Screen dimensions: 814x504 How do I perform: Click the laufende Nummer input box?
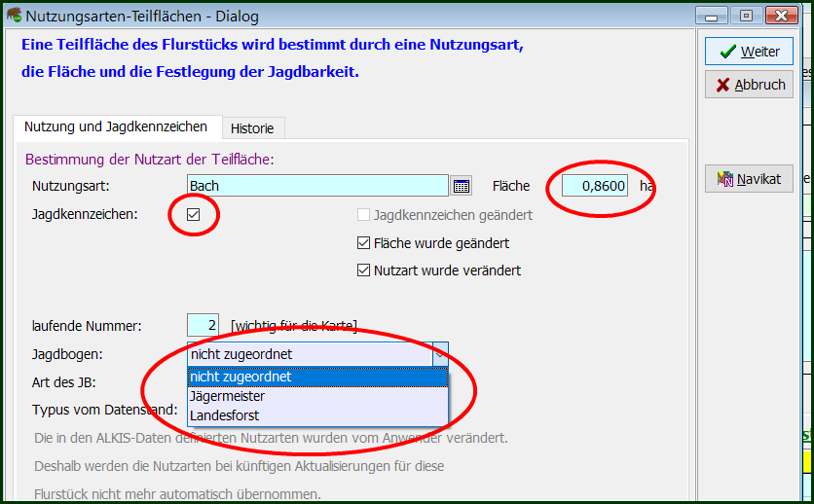203,325
